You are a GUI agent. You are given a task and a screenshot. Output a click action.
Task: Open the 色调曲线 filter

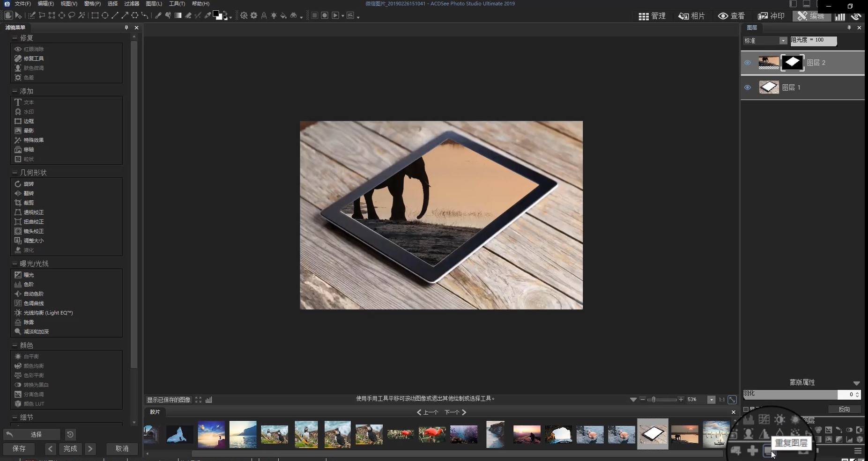point(34,303)
